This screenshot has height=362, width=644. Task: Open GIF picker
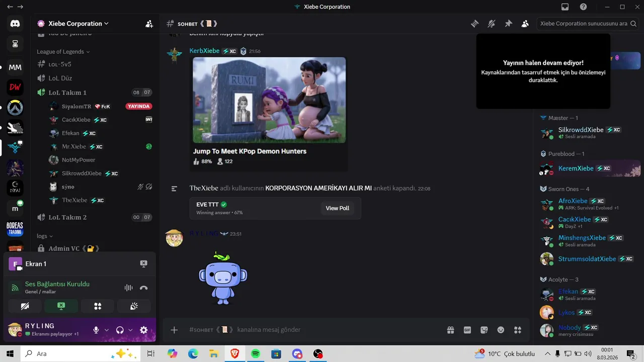point(467,330)
